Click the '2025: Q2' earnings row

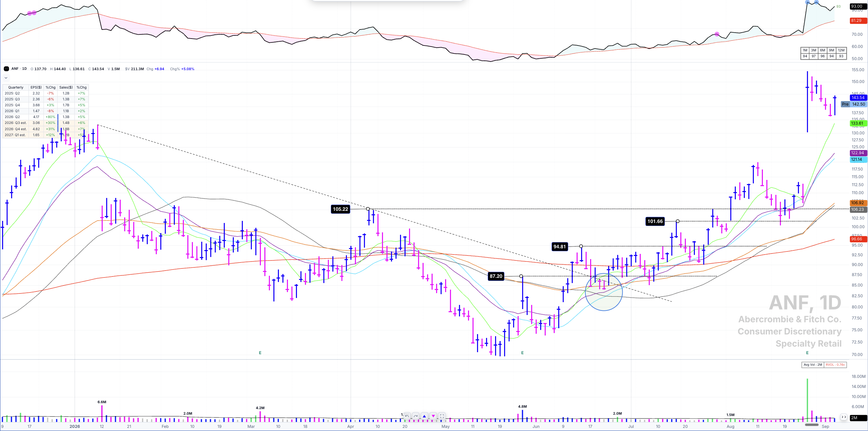point(46,93)
